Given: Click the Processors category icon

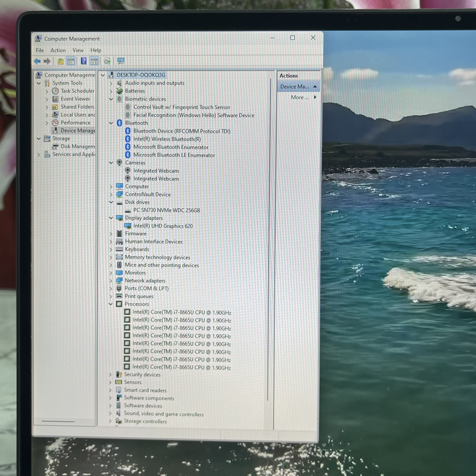Looking at the screenshot, I should coord(119,304).
